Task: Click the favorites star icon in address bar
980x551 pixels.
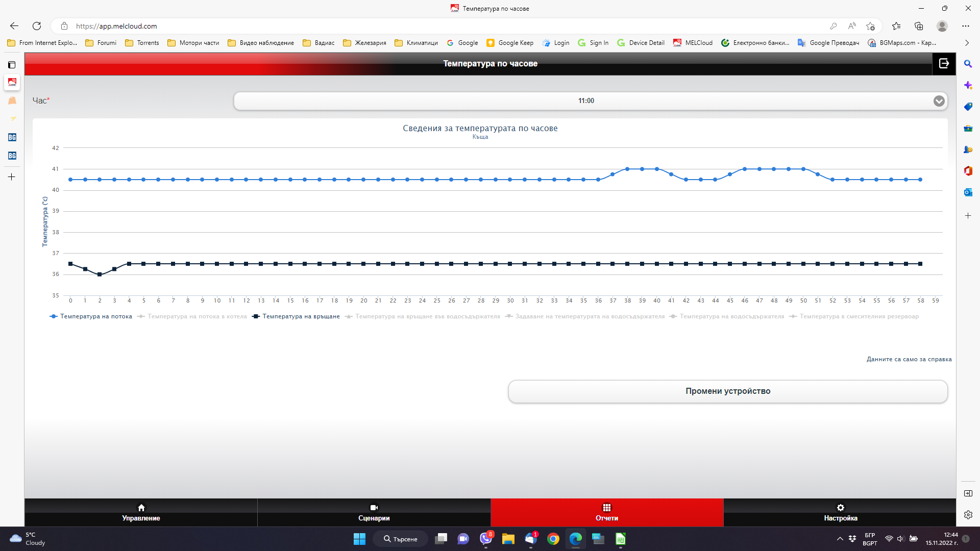Action: 870,26
